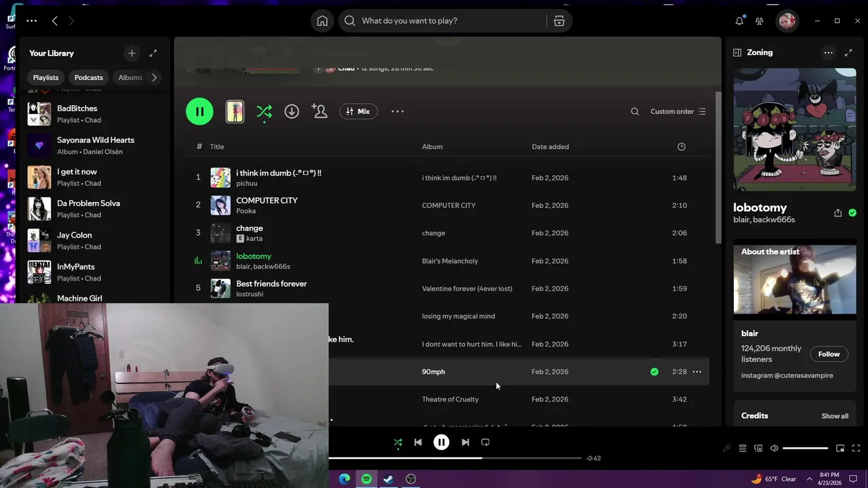Screen dimensions: 868x488
Task: Pause playback in the player bar
Action: (x=441, y=443)
